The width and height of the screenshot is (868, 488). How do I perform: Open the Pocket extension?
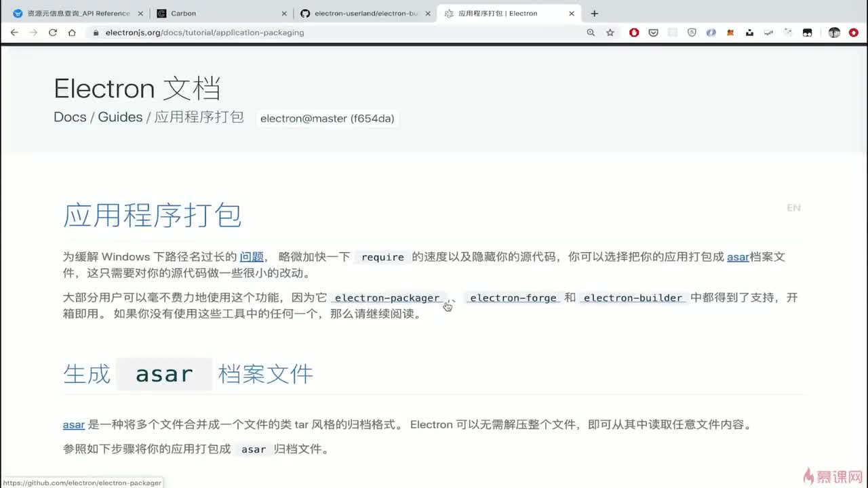click(x=653, y=33)
